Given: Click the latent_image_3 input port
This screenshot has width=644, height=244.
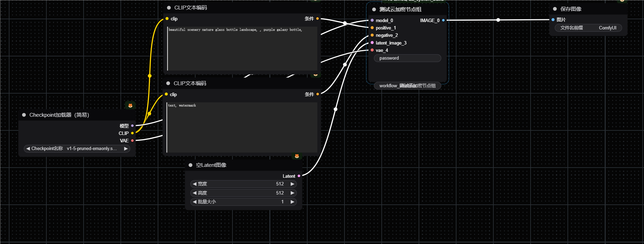Looking at the screenshot, I should point(372,43).
